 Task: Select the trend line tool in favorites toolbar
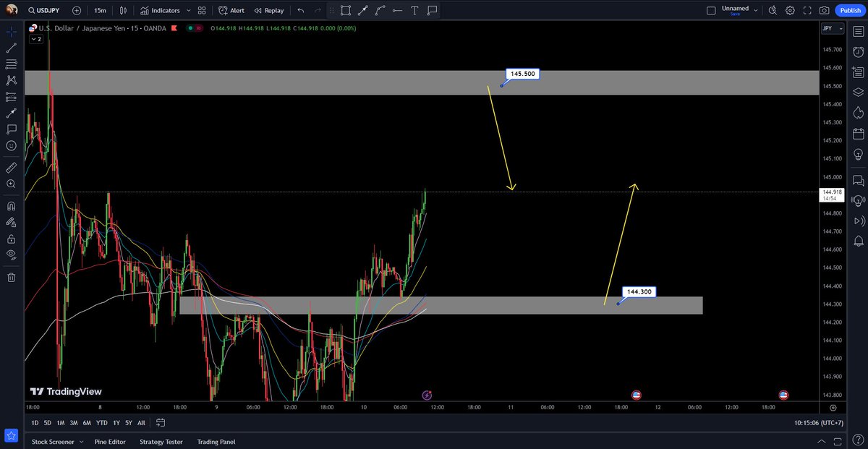pyautogui.click(x=363, y=10)
